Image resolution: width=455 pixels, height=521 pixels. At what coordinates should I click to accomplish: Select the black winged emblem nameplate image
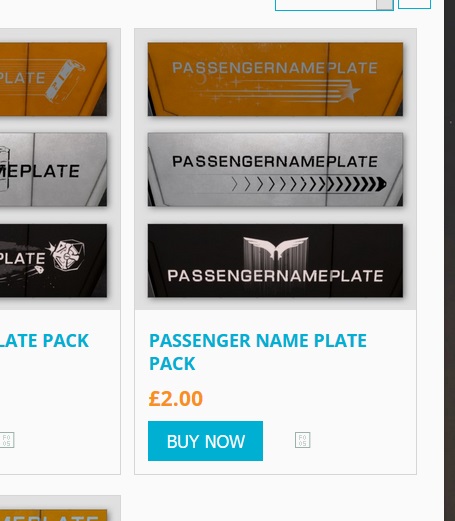275,260
